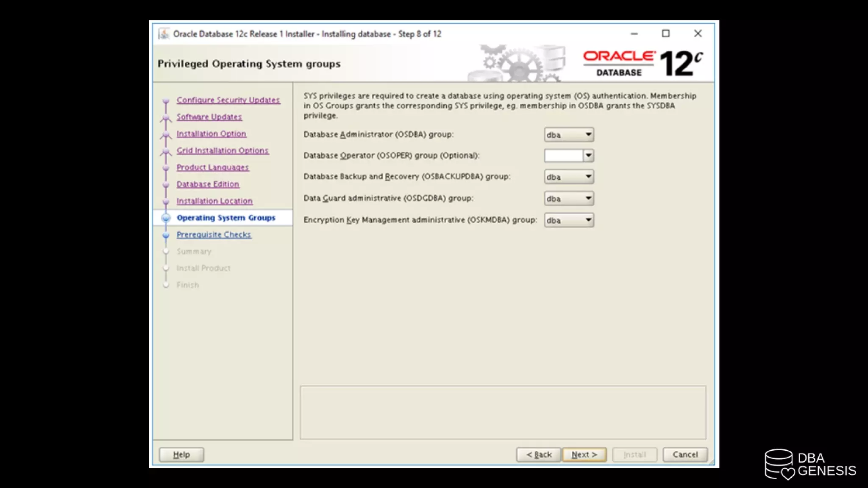868x488 pixels.
Task: Click the Next button
Action: coord(584,455)
